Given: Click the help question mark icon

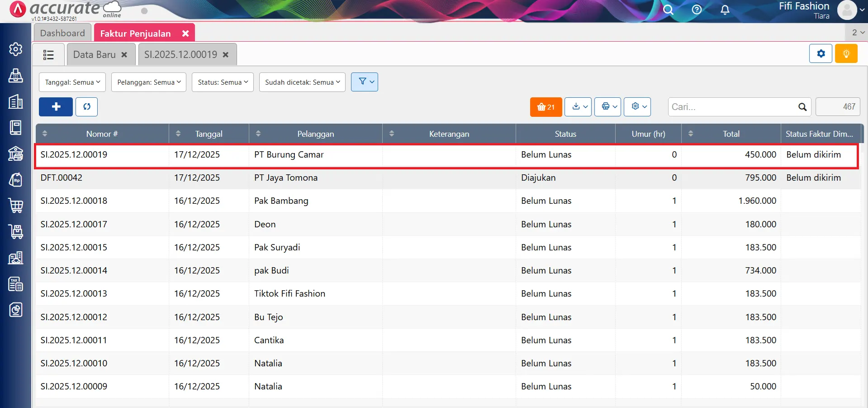Looking at the screenshot, I should pyautogui.click(x=697, y=10).
